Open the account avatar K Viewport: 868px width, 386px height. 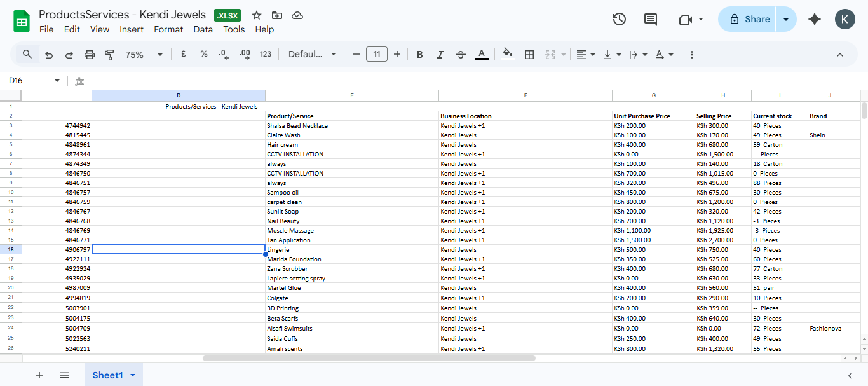coord(845,19)
